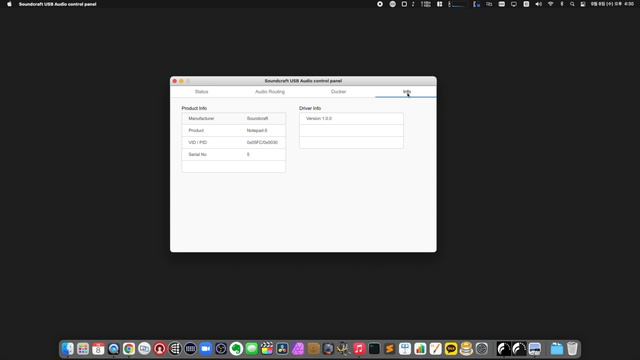640x360 pixels.
Task: Open the blue Downloads folder in dock
Action: point(557,349)
